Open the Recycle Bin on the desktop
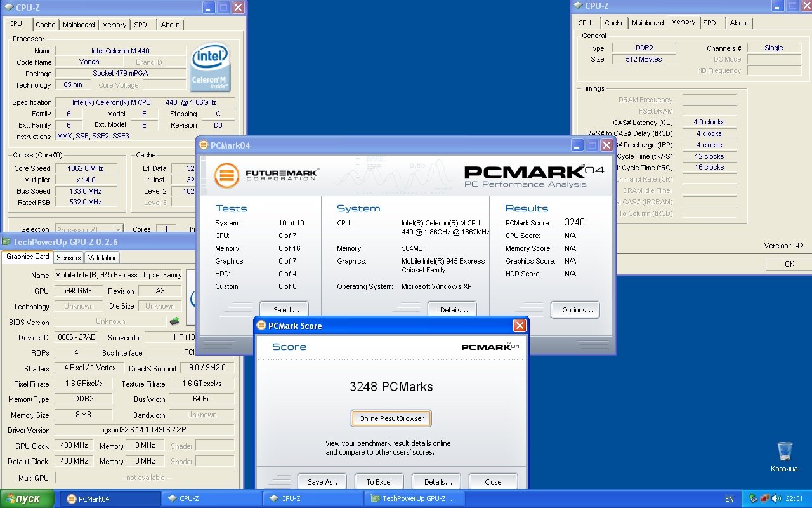Image resolution: width=812 pixels, height=508 pixels. [x=785, y=457]
